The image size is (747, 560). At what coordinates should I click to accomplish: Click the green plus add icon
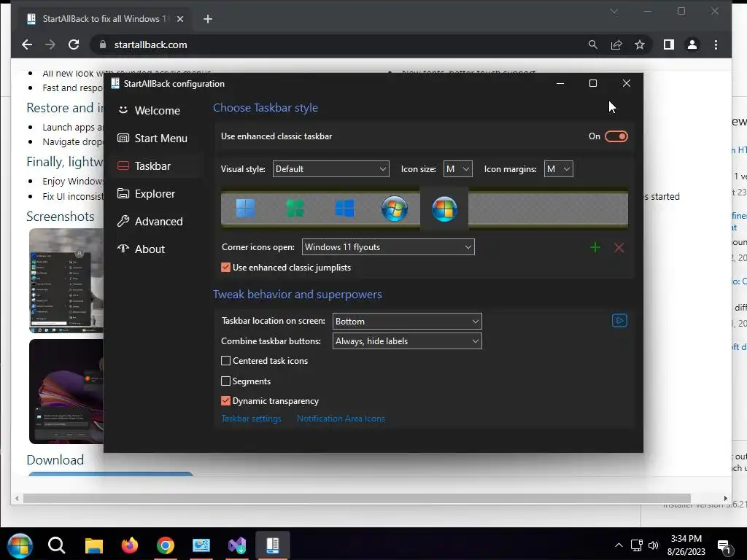click(595, 247)
